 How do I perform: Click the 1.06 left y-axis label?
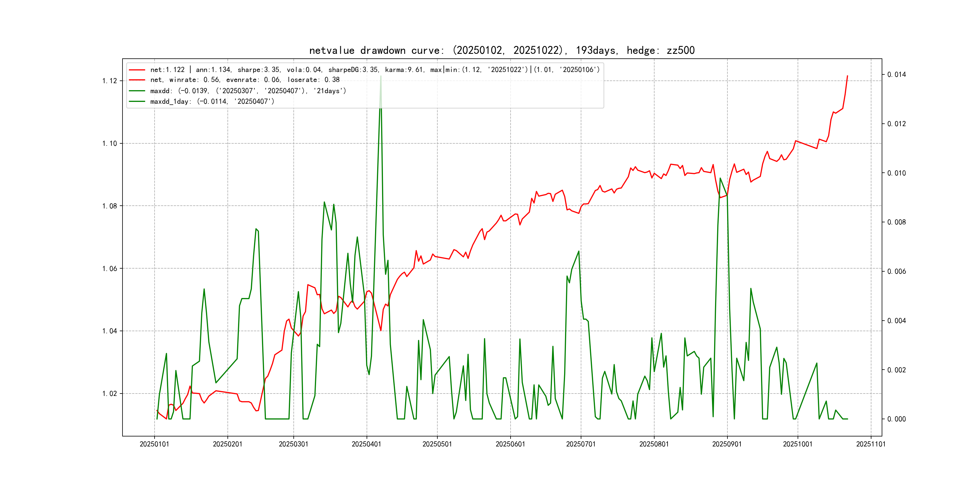(x=109, y=269)
